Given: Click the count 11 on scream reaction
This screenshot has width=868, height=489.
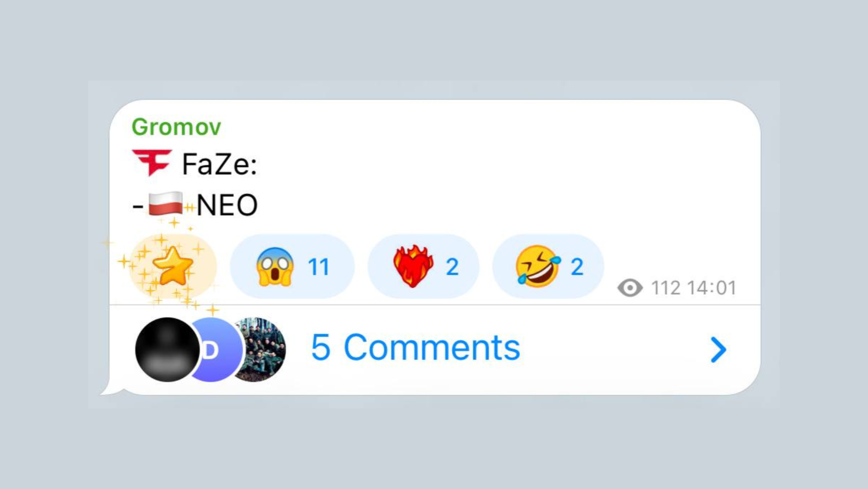Looking at the screenshot, I should tap(318, 267).
